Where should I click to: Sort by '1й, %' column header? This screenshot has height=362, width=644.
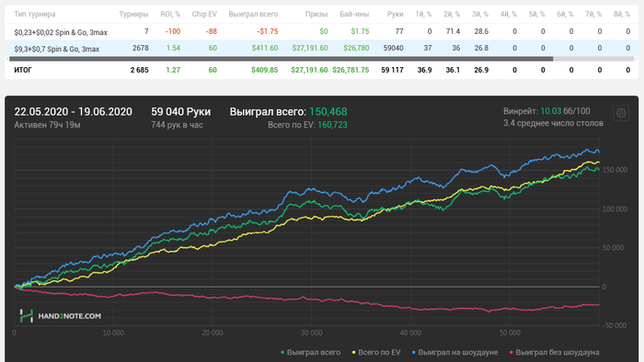click(423, 14)
